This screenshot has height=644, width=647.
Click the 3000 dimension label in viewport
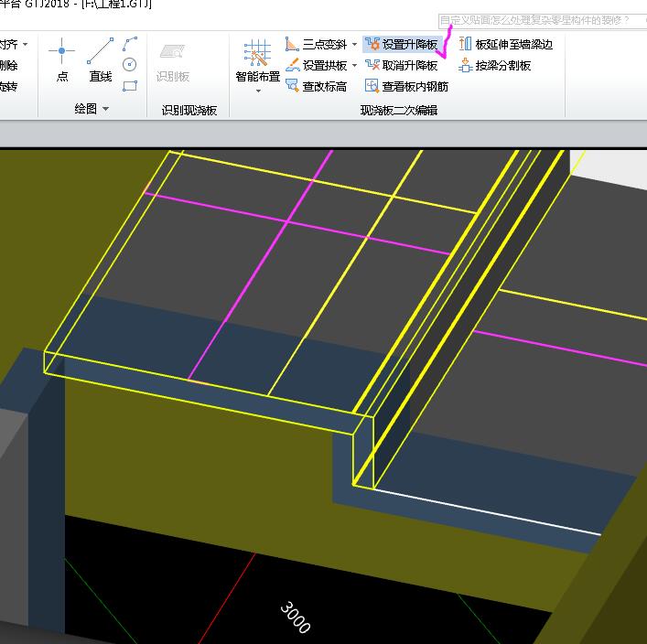(x=296, y=617)
